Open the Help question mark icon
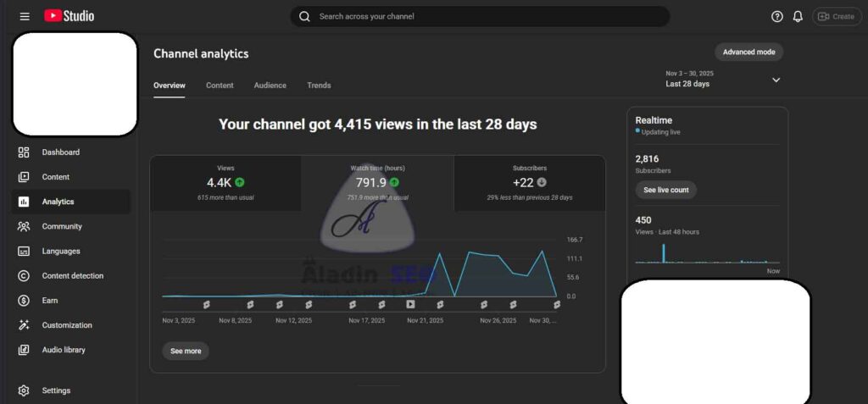 click(776, 16)
